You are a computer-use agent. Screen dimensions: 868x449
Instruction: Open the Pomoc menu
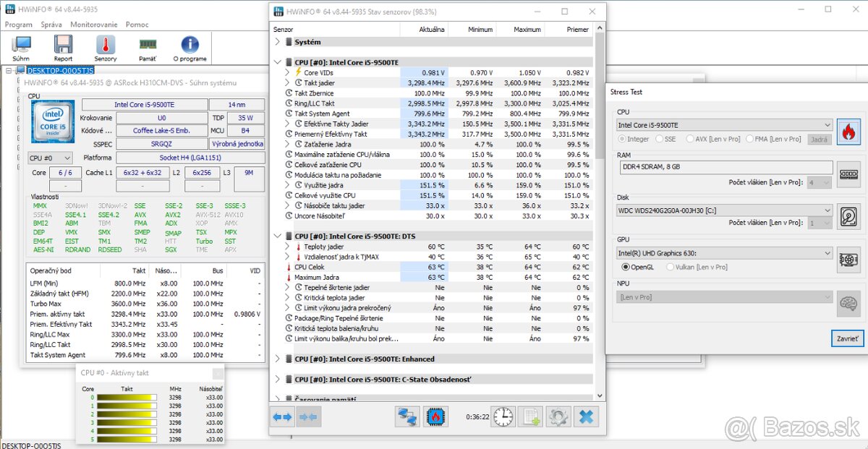click(x=137, y=24)
